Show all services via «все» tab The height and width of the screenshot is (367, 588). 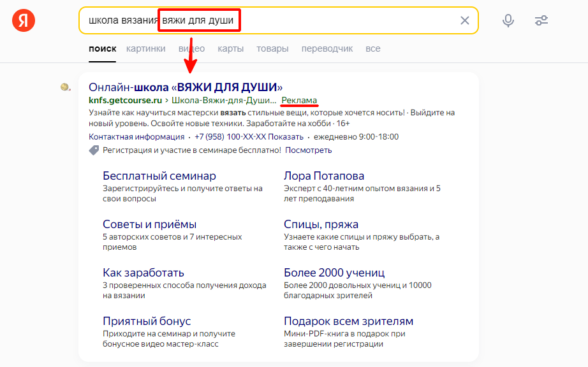[372, 48]
